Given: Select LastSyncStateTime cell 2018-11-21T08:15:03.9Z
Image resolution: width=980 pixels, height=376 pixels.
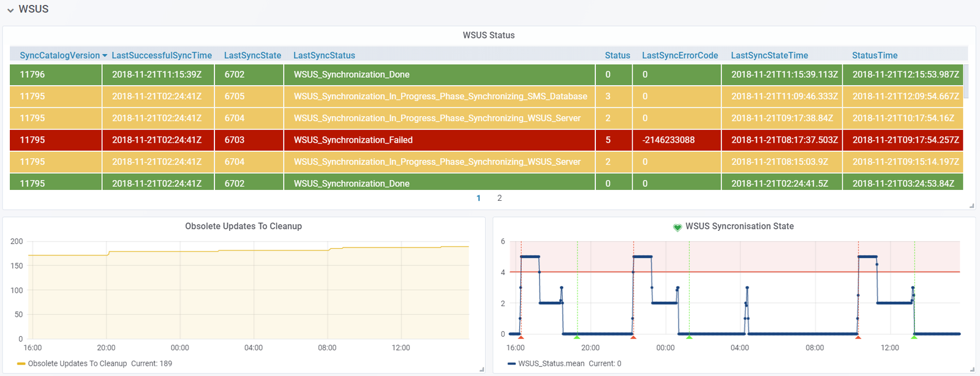Looking at the screenshot, I should 782,162.
